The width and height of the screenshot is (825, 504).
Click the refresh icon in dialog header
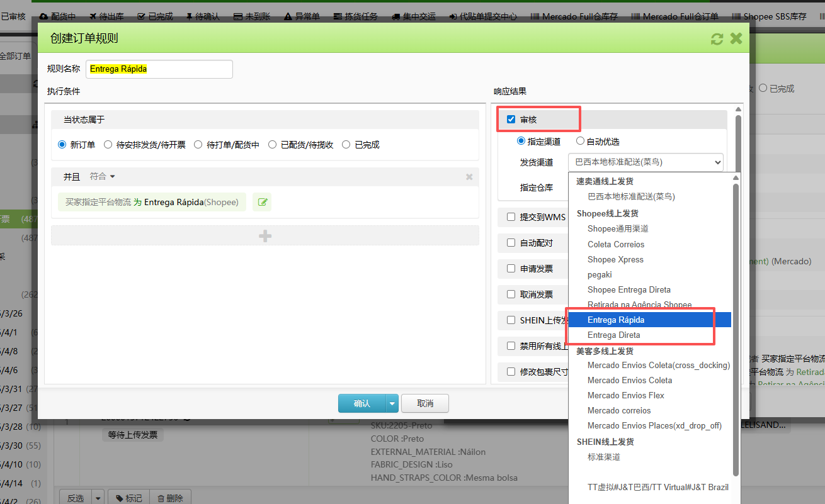(717, 39)
